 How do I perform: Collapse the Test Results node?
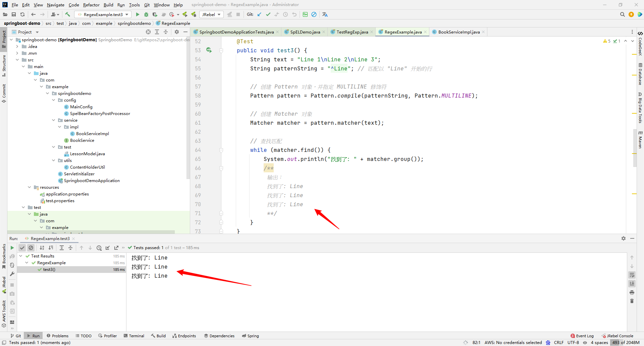(x=20, y=256)
